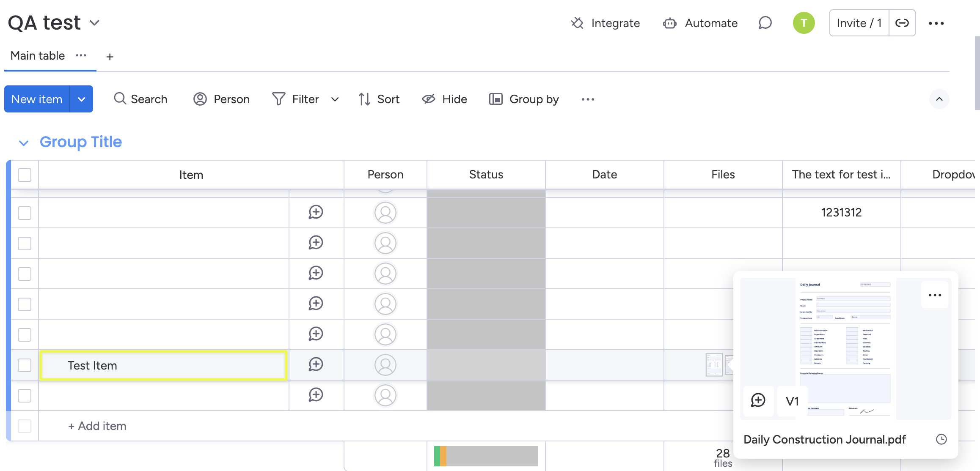Open the file preview three-dots menu
Viewport: 980px width, 471px height.
pyautogui.click(x=935, y=295)
